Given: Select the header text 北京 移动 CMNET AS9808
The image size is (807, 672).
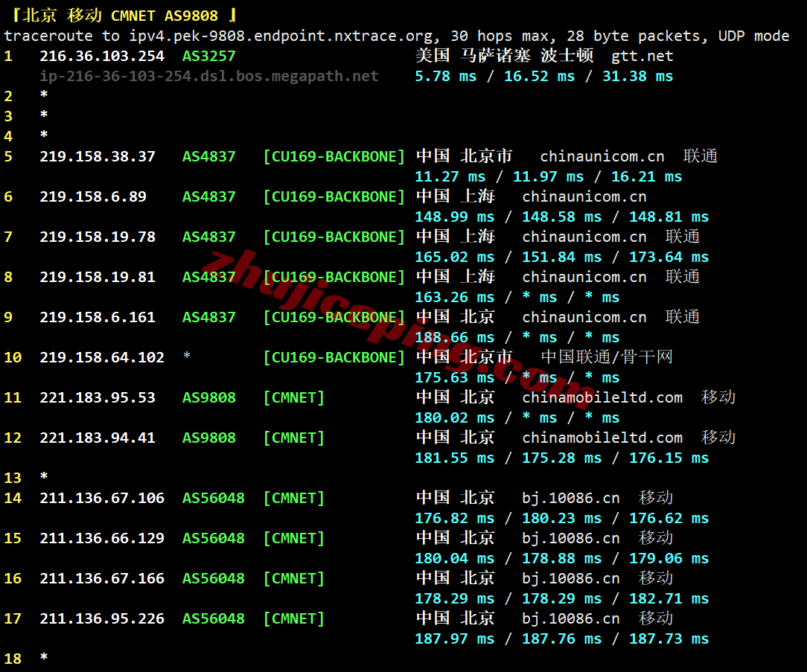Looking at the screenshot, I should (120, 16).
